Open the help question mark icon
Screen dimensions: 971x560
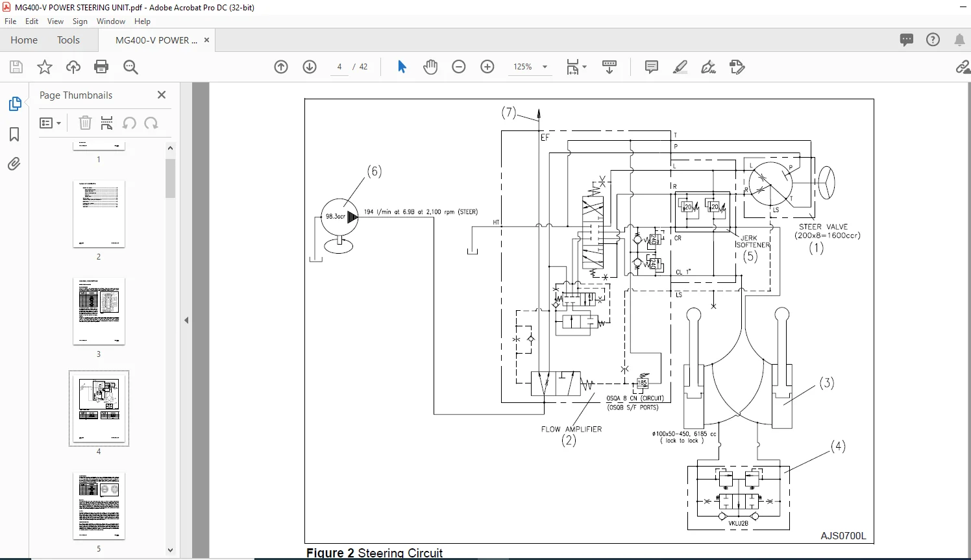[933, 40]
